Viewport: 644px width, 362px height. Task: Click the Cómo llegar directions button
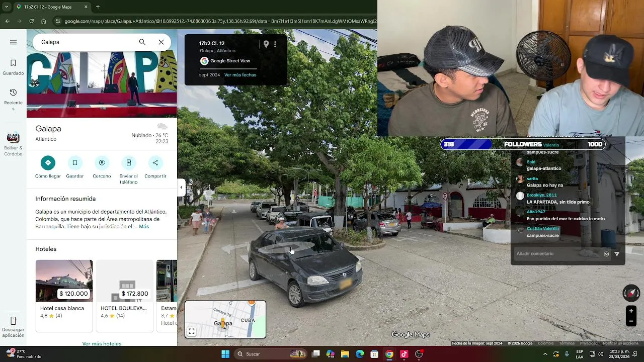pos(48,167)
